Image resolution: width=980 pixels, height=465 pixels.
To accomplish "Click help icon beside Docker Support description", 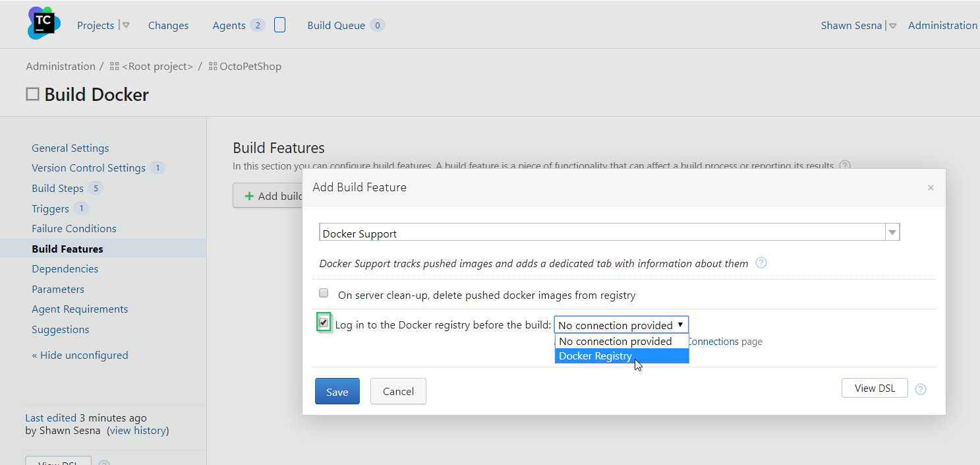I will click(x=761, y=263).
